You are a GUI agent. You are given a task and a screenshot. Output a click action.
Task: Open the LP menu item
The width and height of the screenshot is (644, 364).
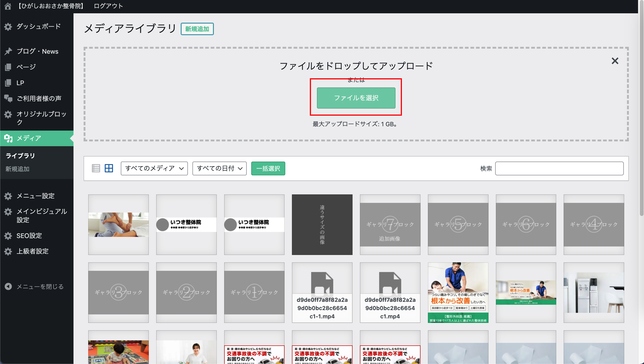point(20,83)
